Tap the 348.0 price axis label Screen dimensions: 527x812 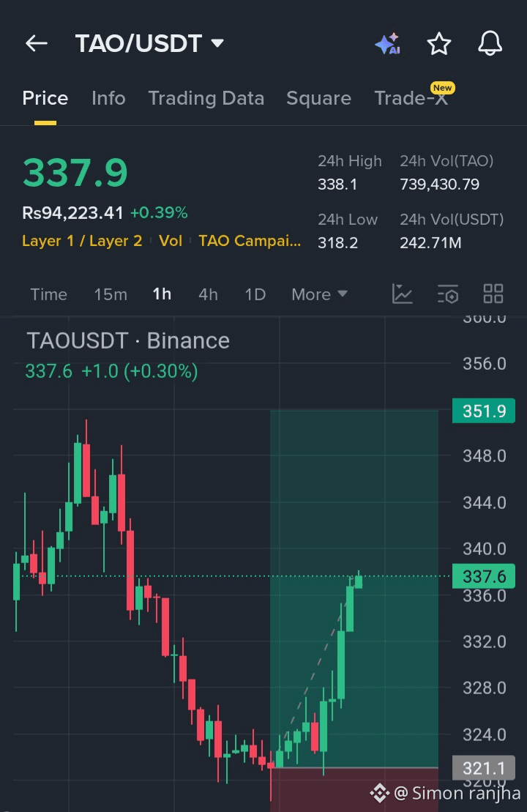(x=484, y=456)
